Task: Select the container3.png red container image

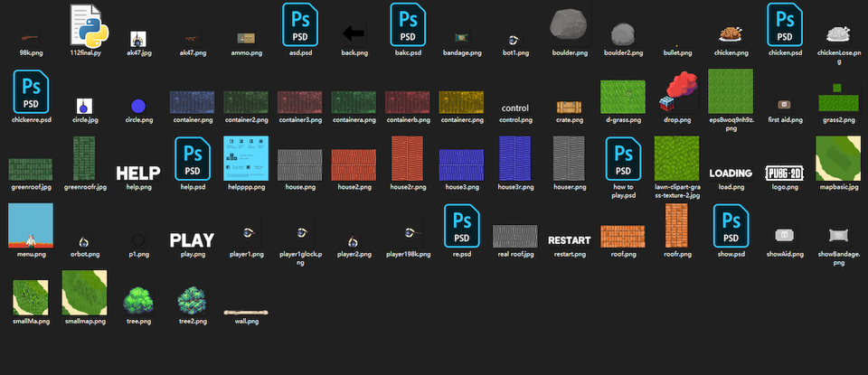Action: coord(300,102)
